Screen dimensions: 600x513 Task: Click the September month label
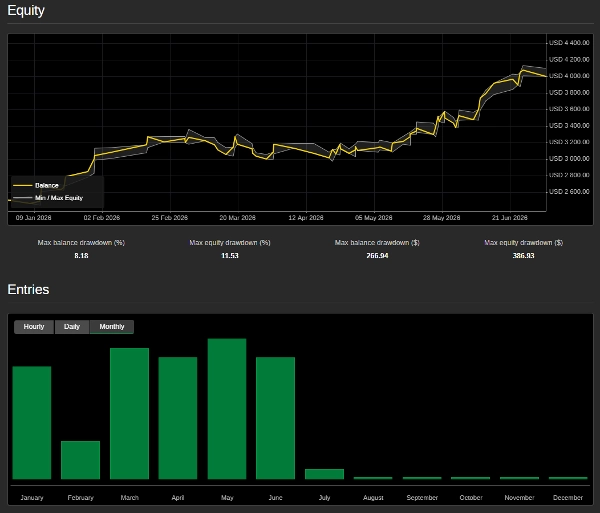coord(422,498)
